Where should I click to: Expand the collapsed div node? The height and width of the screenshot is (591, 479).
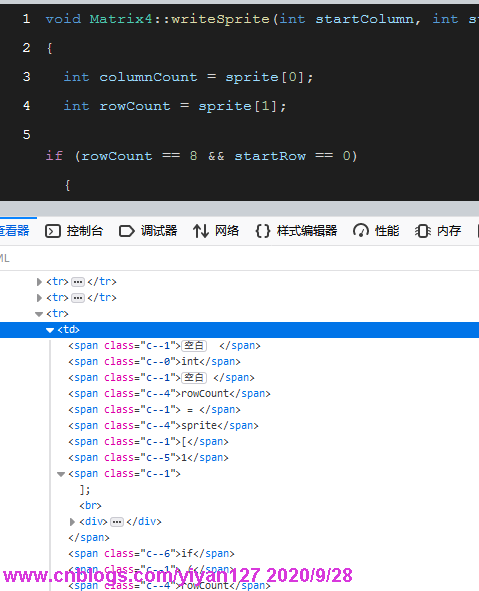coord(72,522)
